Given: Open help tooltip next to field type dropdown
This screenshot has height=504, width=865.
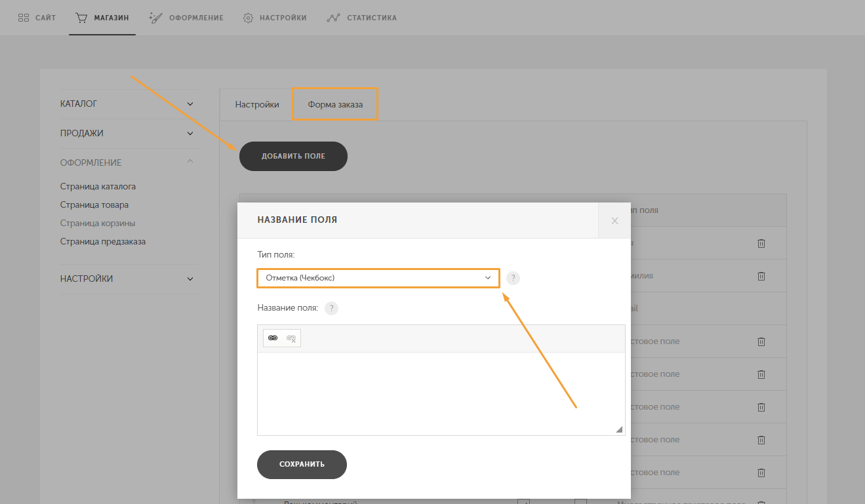Looking at the screenshot, I should 513,278.
